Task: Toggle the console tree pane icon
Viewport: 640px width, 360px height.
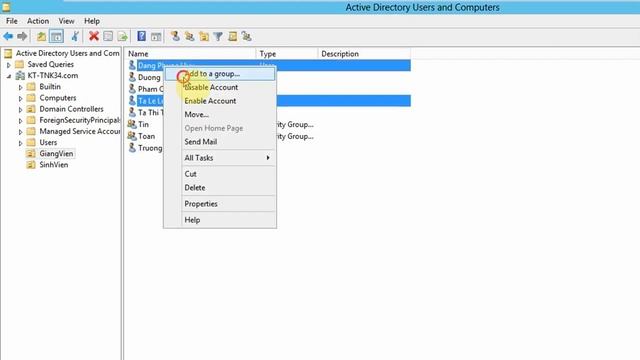Action: point(56,36)
